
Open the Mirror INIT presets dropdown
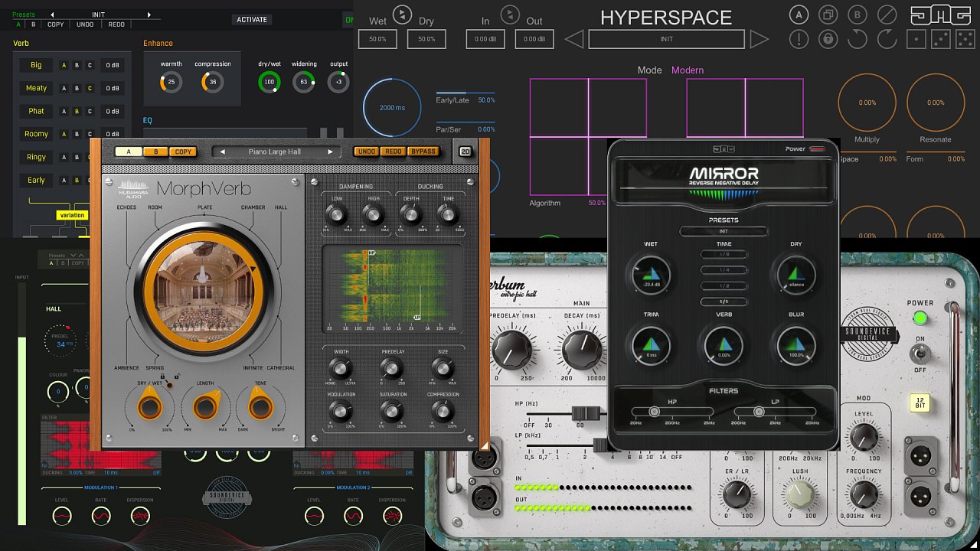(724, 231)
